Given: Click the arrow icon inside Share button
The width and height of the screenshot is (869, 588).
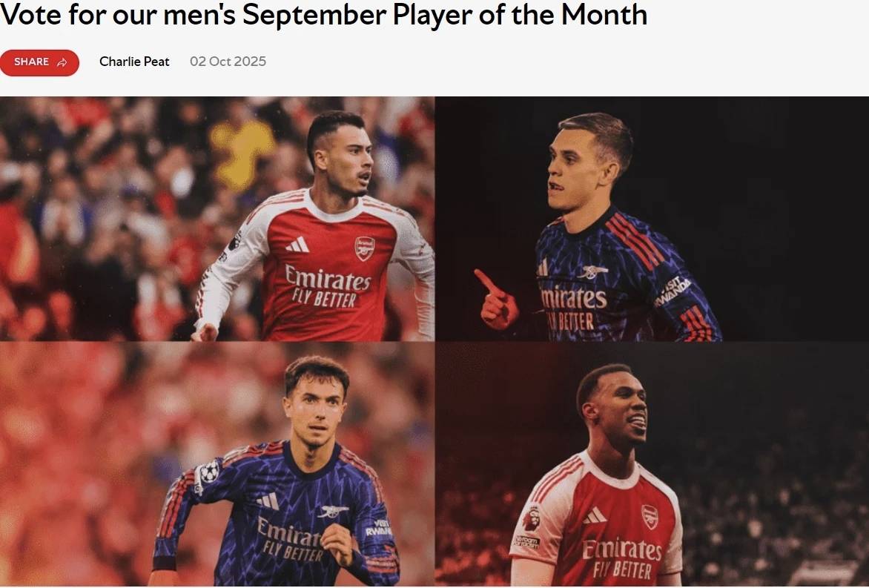Looking at the screenshot, I should [x=62, y=62].
